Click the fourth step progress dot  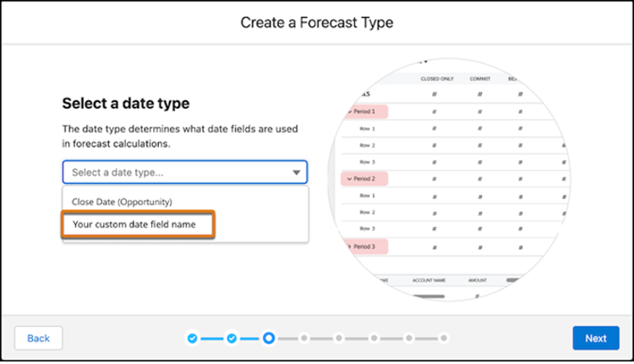point(304,338)
